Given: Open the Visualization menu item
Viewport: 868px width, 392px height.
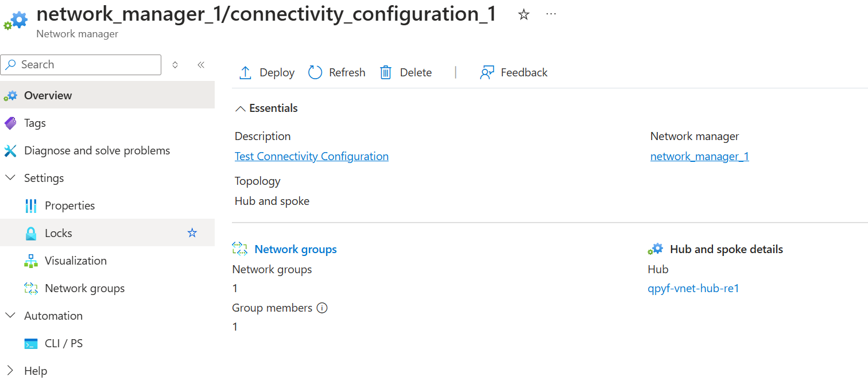Looking at the screenshot, I should pos(75,261).
